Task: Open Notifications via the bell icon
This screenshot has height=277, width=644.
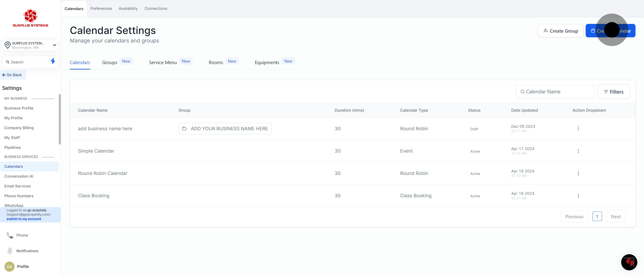Action: 9,251
